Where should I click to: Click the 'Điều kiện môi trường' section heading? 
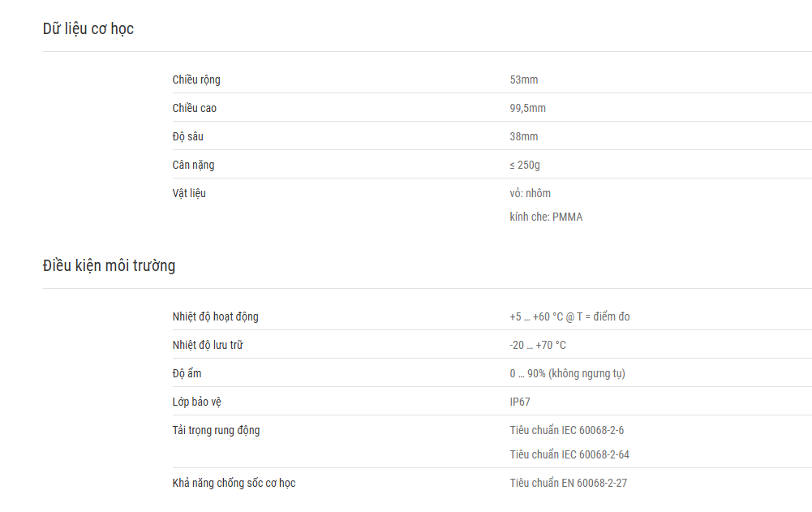[x=109, y=266]
